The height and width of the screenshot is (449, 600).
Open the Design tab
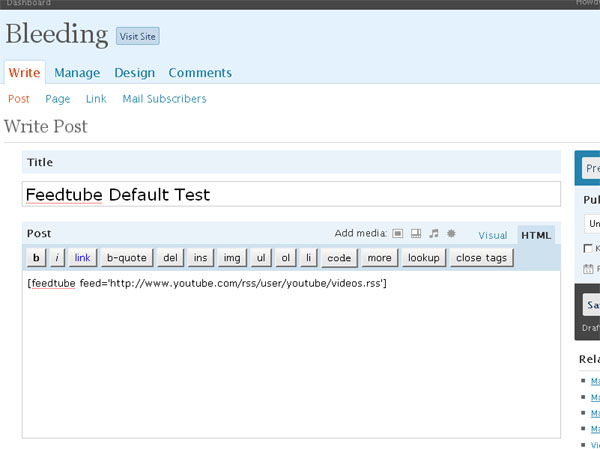pos(135,72)
